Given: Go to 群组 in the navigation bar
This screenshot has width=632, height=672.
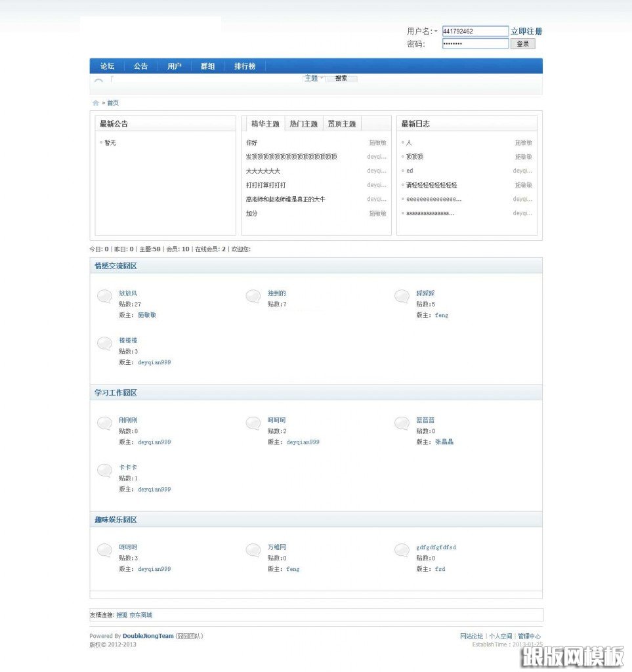Looking at the screenshot, I should pyautogui.click(x=207, y=66).
